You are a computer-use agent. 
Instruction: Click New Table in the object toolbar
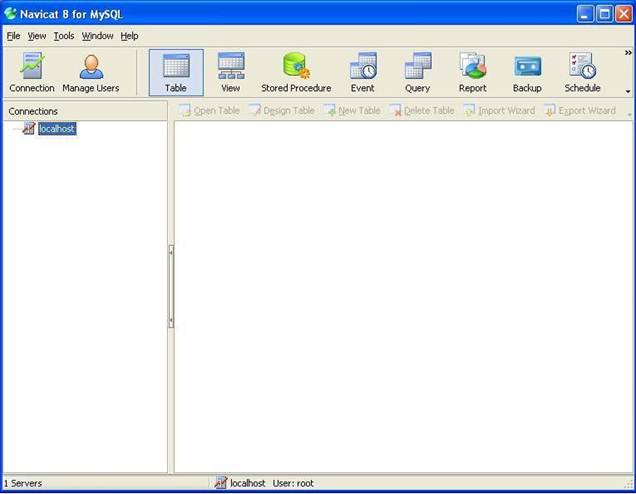tap(352, 110)
